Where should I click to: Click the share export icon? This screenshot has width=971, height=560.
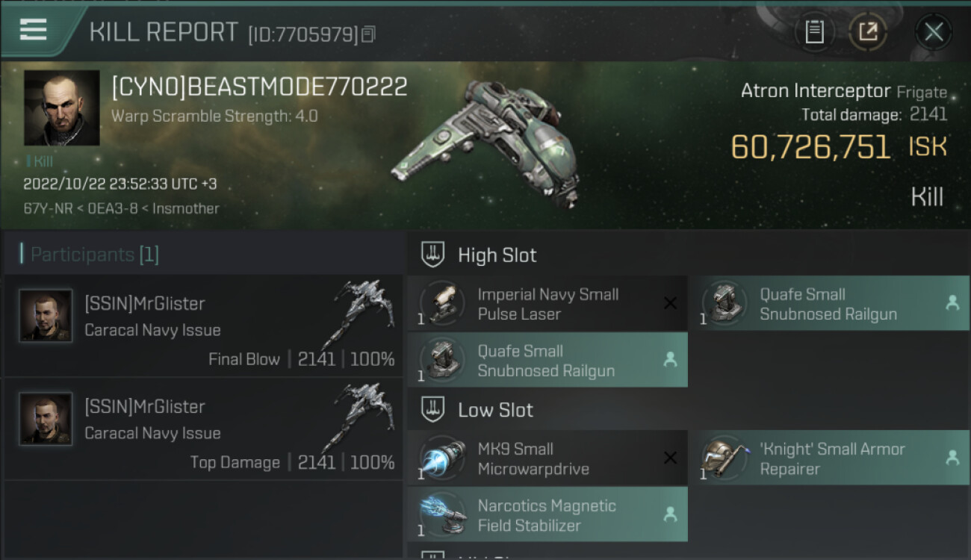(x=868, y=31)
